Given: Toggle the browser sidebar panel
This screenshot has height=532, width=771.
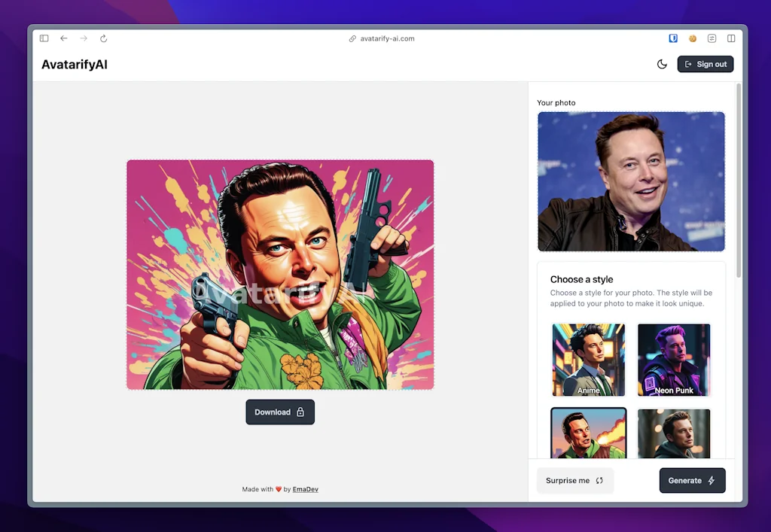Looking at the screenshot, I should (44, 38).
